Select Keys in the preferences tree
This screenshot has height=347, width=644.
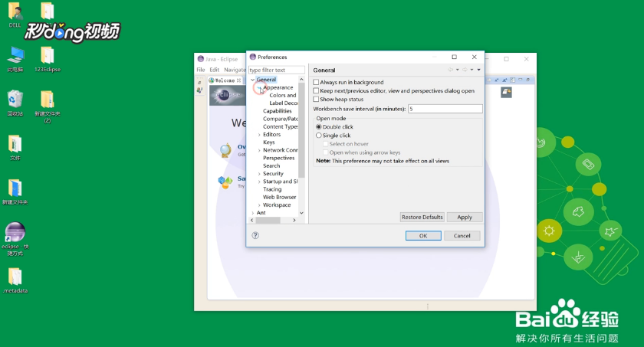269,142
